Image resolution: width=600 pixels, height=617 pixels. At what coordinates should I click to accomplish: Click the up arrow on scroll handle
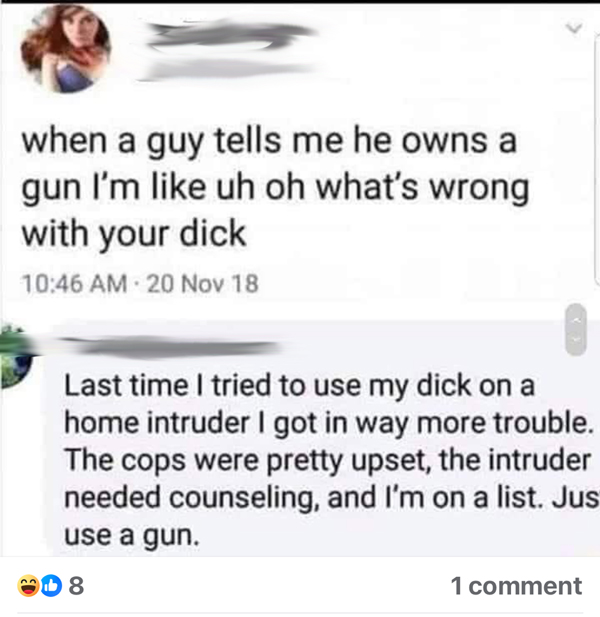pyautogui.click(x=576, y=320)
